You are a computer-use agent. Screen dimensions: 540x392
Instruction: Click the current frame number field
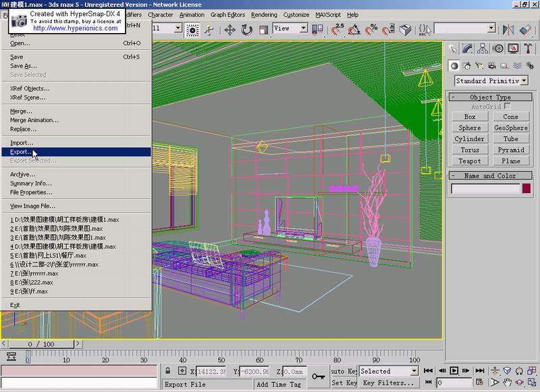point(454,383)
